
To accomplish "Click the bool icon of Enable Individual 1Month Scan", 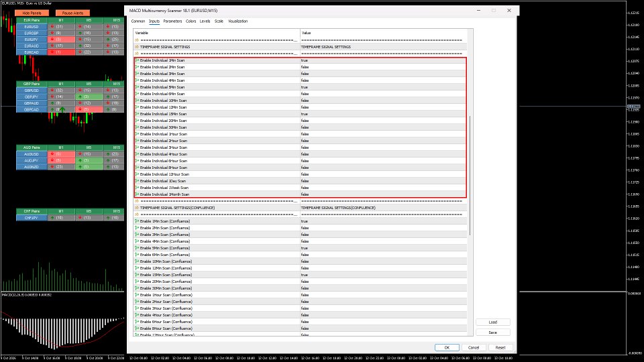I will click(x=137, y=194).
